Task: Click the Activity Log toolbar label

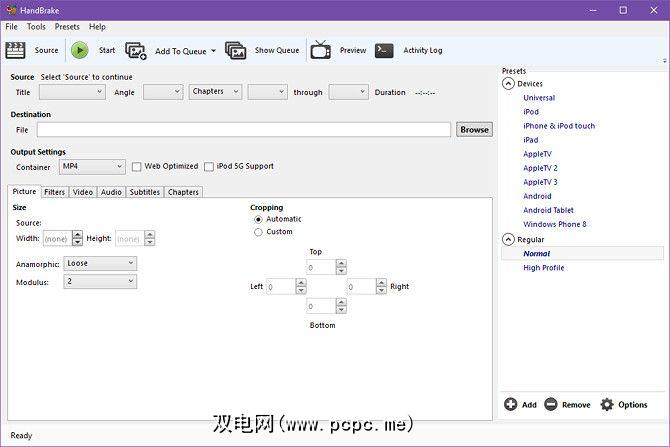Action: tap(423, 50)
